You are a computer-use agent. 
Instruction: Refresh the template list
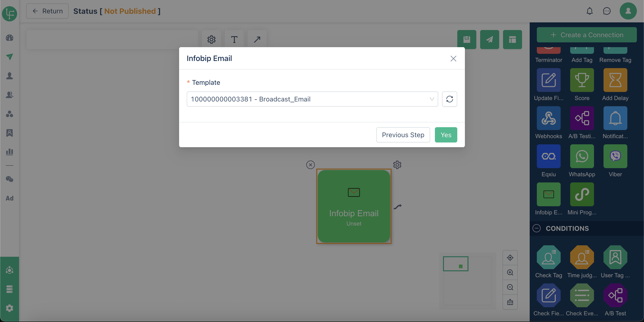[449, 99]
